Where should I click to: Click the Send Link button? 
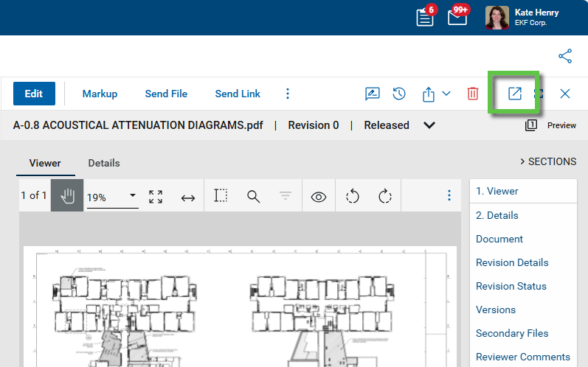pyautogui.click(x=238, y=94)
